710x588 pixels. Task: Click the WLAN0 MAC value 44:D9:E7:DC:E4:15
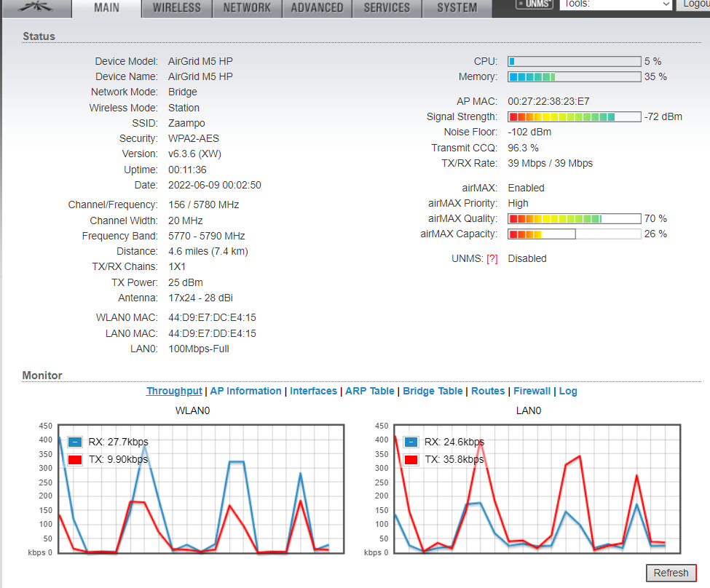[212, 318]
